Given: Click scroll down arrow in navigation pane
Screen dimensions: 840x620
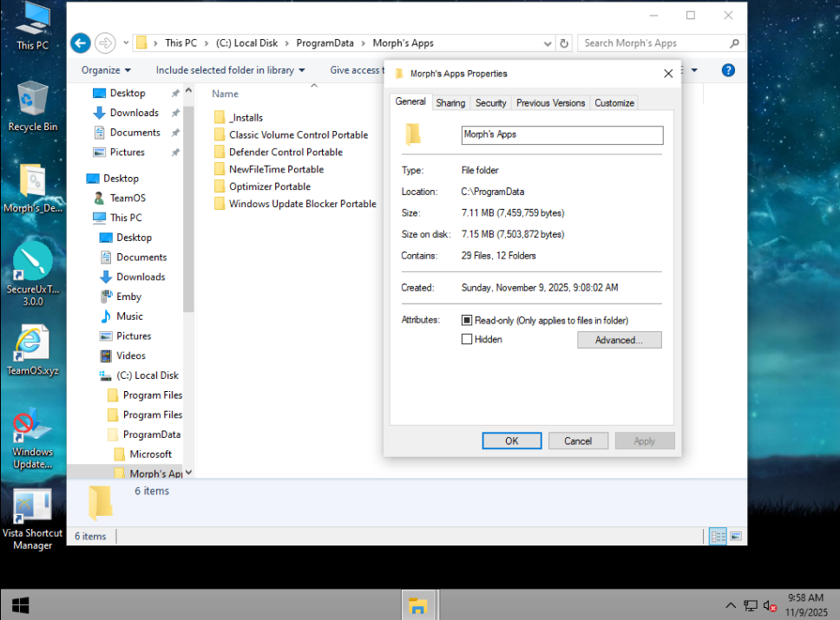Looking at the screenshot, I should (188, 473).
